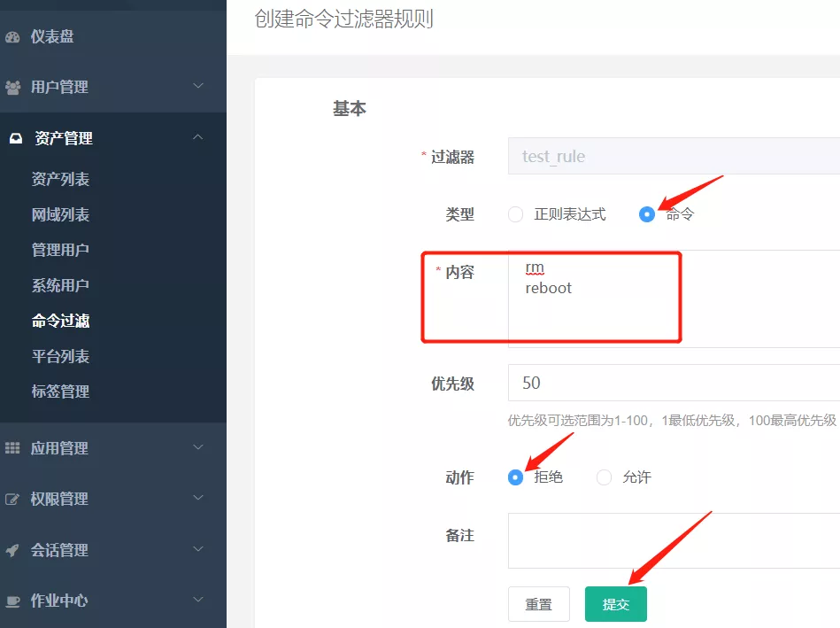This screenshot has height=628, width=840.
Task: Choose the 拒绝 action radio button
Action: [516, 477]
